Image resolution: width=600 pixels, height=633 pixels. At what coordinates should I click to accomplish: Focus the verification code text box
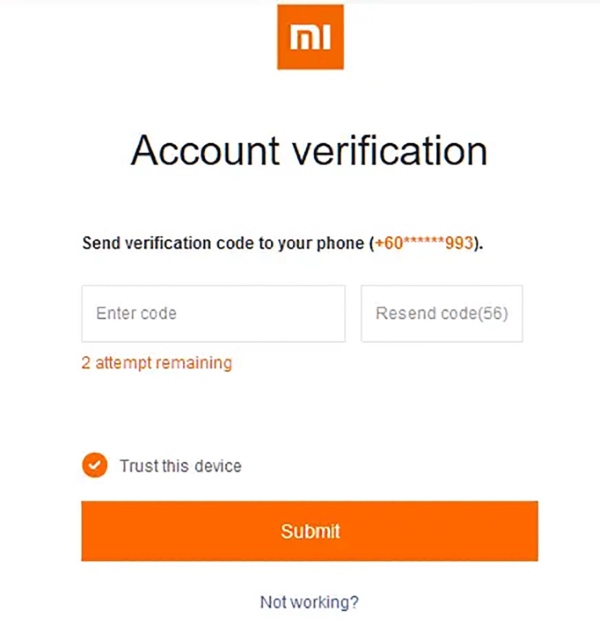click(213, 313)
